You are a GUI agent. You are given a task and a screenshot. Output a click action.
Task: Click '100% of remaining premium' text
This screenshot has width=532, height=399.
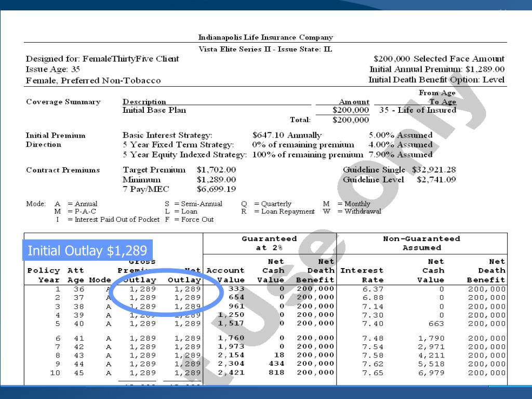coord(308,155)
